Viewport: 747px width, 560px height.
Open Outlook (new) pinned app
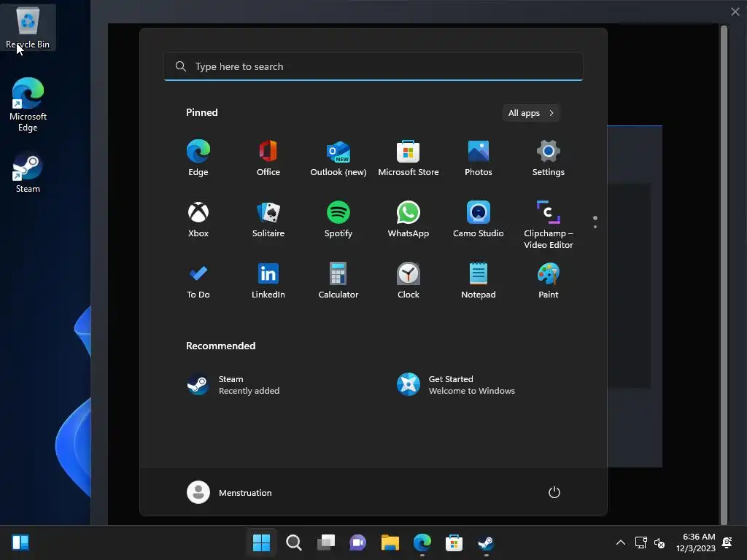tap(338, 158)
